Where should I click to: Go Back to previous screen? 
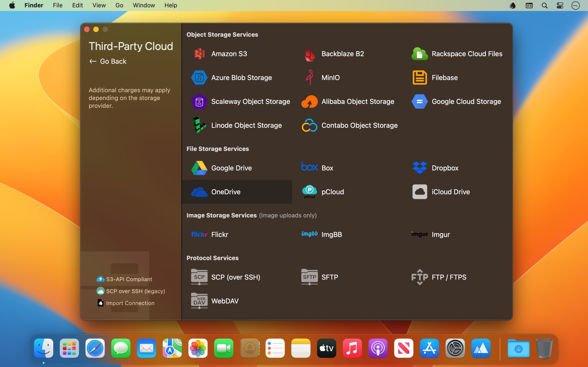[108, 61]
